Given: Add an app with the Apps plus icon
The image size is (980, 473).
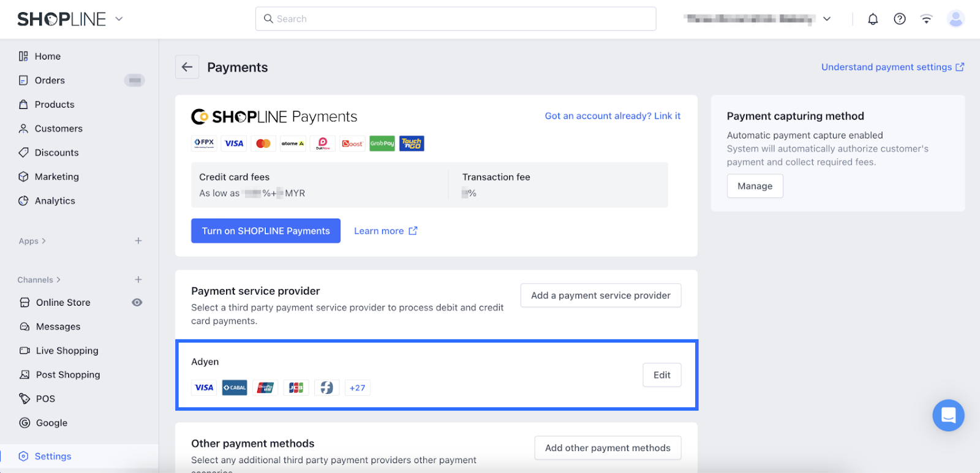Looking at the screenshot, I should pyautogui.click(x=138, y=241).
